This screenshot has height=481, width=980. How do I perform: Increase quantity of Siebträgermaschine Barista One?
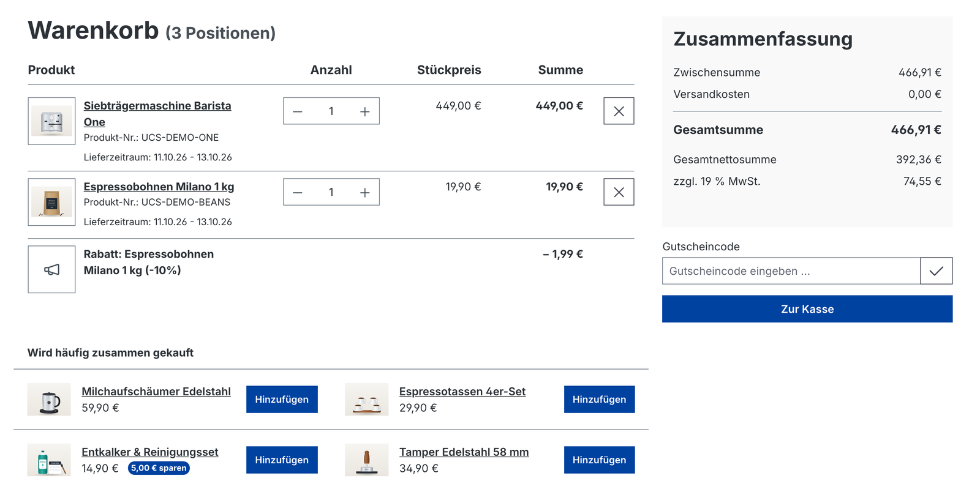click(x=365, y=111)
